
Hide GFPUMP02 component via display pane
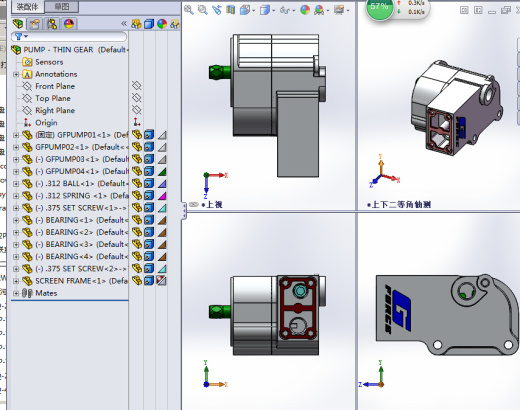137,147
